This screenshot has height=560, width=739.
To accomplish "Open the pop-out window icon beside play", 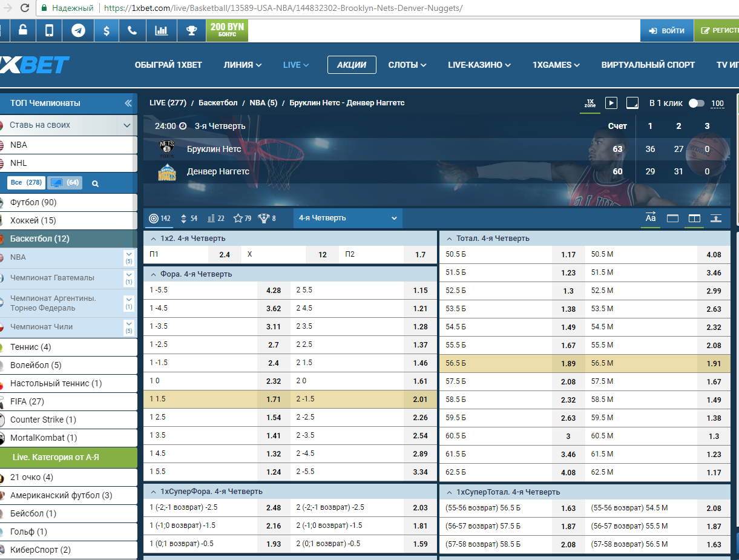I will tap(632, 103).
